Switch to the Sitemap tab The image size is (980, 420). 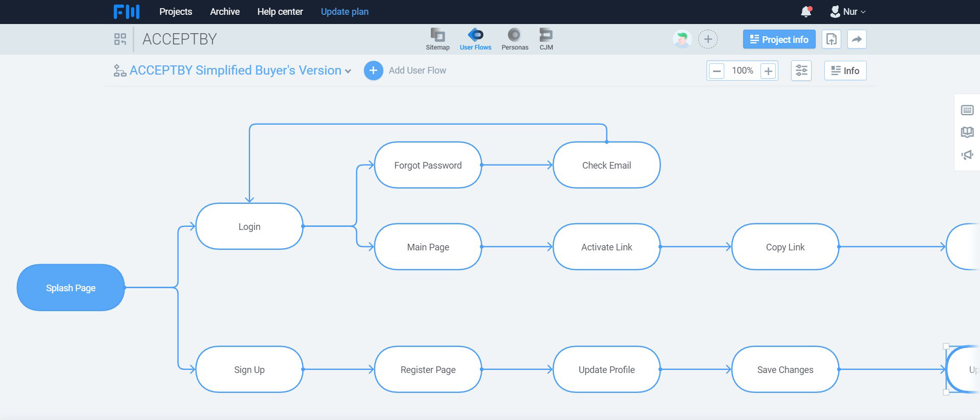coord(437,39)
